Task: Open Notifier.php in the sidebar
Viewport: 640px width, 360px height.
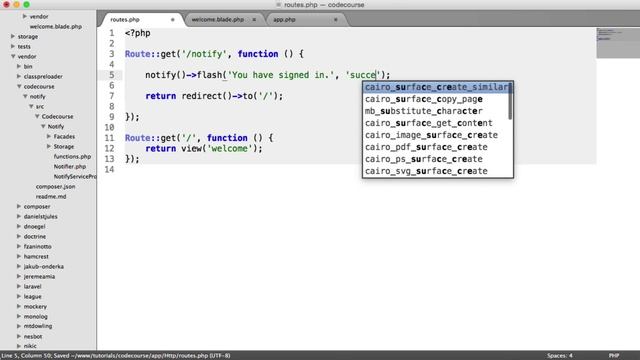Action: tap(70, 167)
